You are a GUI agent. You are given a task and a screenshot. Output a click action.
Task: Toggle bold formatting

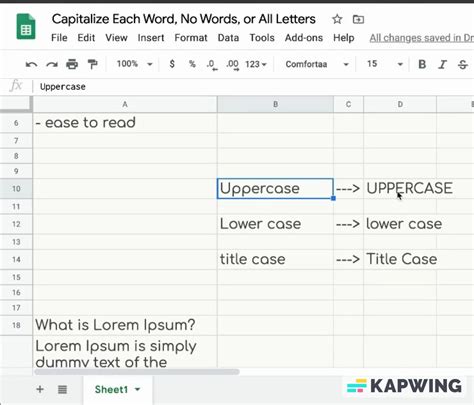(x=422, y=64)
